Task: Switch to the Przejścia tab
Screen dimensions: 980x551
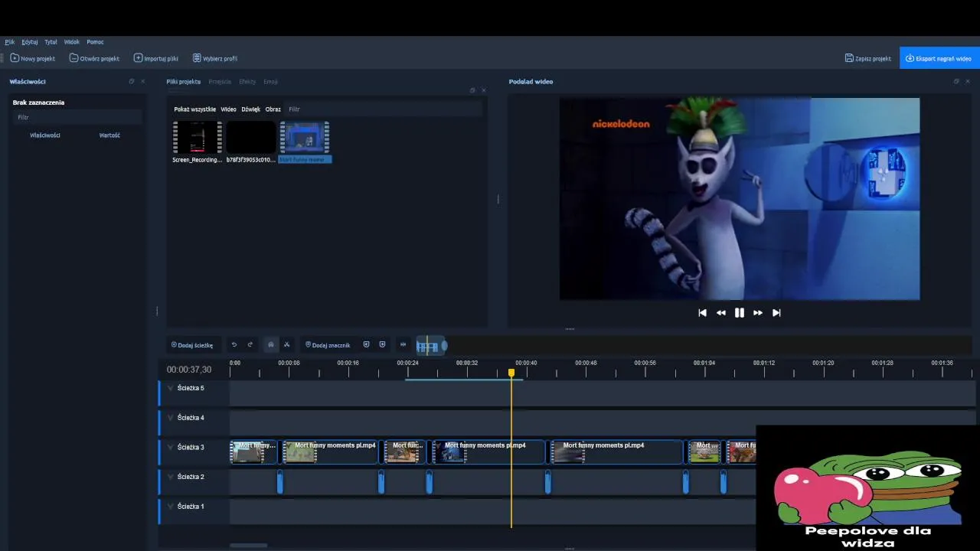Action: pos(220,81)
